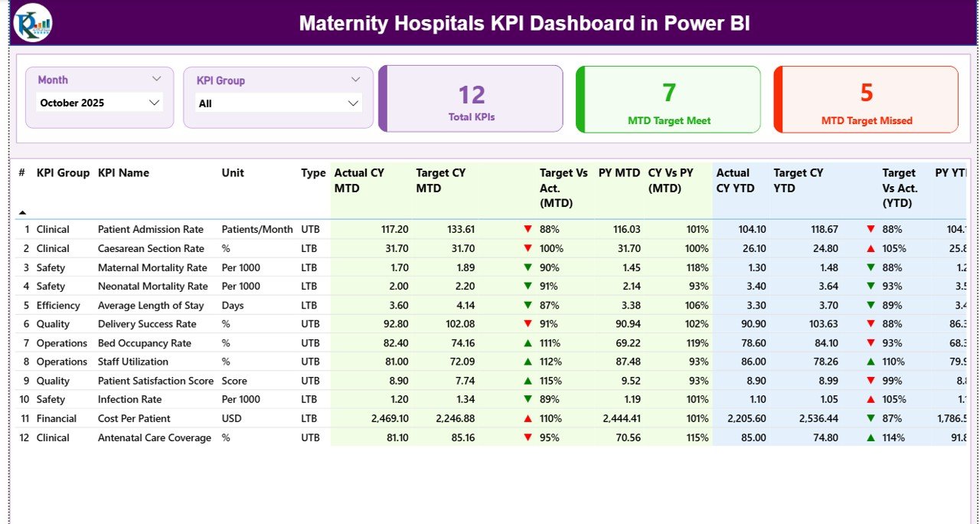
Task: Click the Actual CY MTD column header
Action: (x=357, y=180)
